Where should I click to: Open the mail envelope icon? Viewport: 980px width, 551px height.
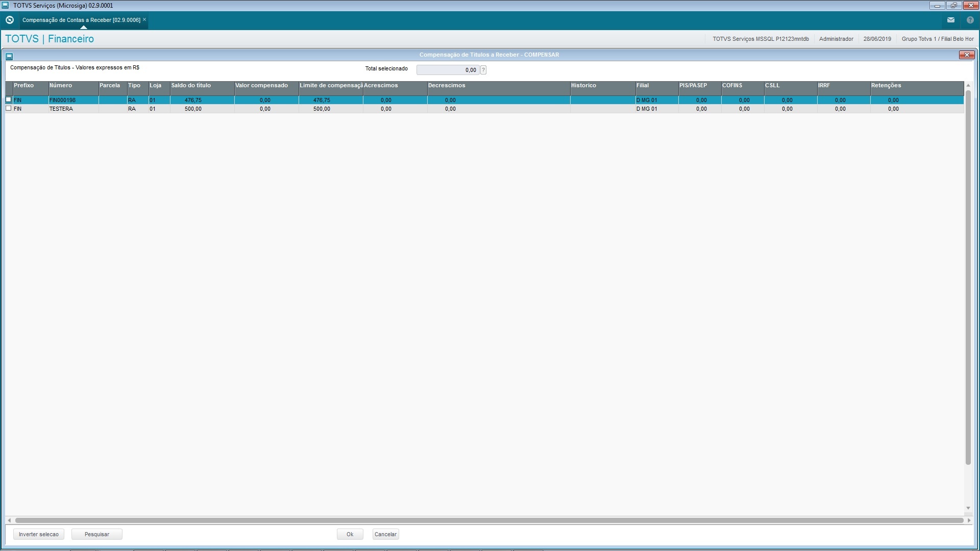950,20
